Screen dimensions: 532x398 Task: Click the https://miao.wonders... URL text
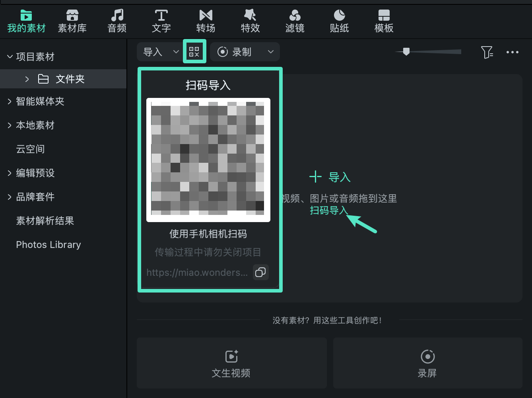(x=197, y=273)
